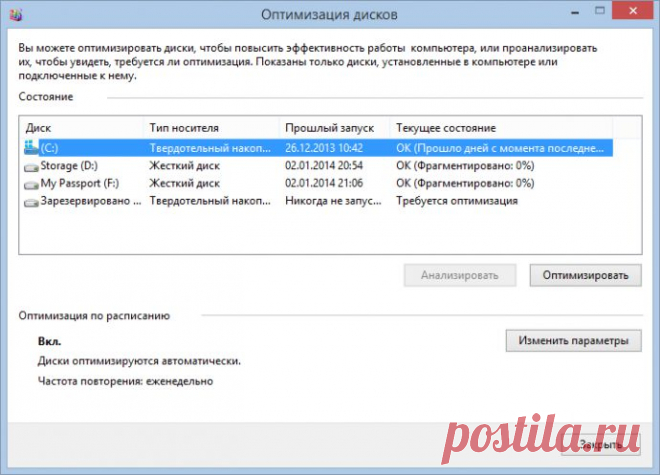Select the (C:) disk name
The image size is (660, 475).
click(x=49, y=148)
